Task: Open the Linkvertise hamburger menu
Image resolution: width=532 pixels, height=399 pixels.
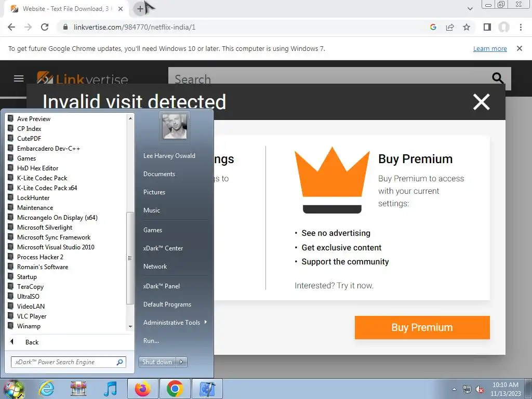Action: tap(19, 79)
